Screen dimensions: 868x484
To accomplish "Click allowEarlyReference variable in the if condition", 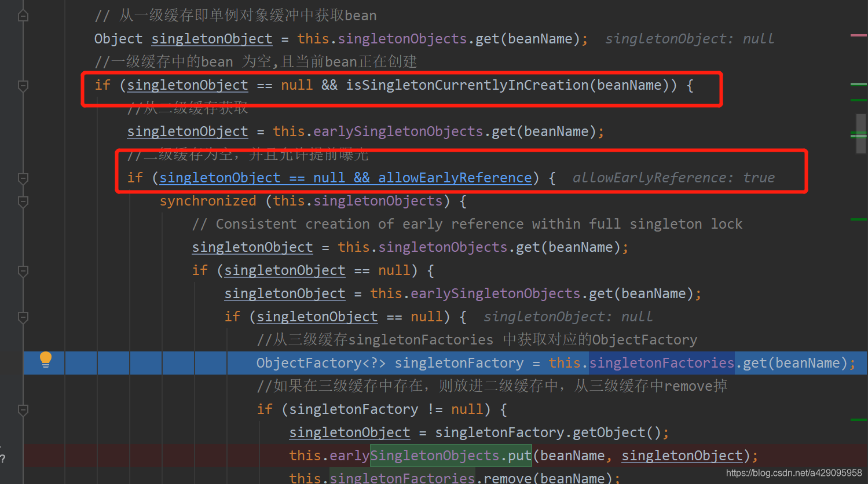I will point(455,178).
